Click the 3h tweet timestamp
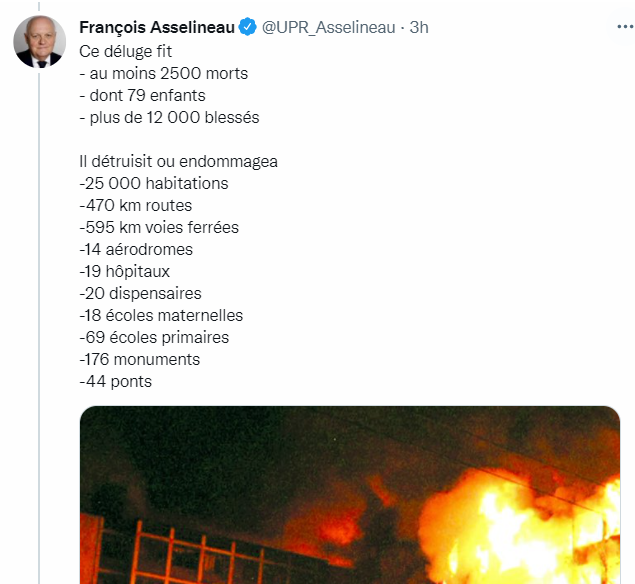The width and height of the screenshot is (635, 584). pyautogui.click(x=419, y=28)
